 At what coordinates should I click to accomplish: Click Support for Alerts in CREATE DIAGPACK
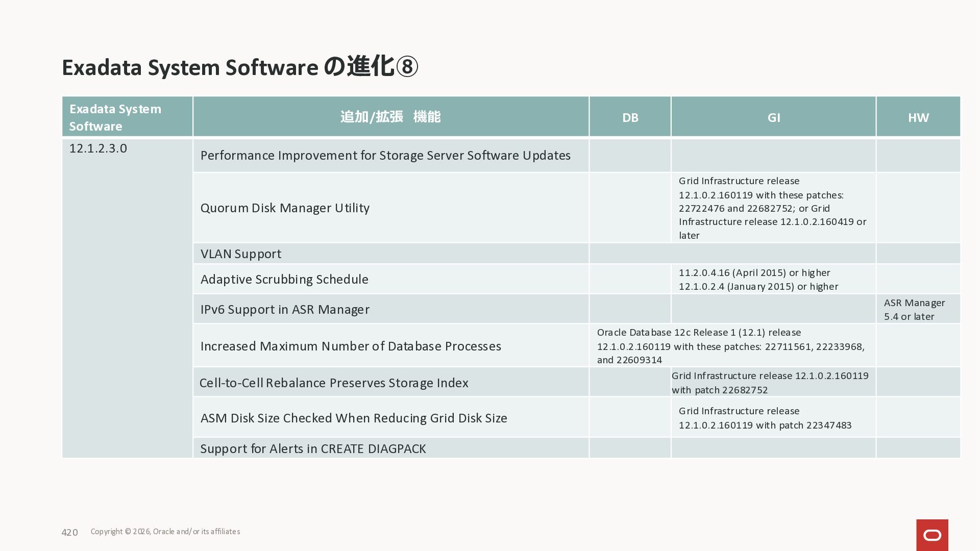[x=313, y=449]
